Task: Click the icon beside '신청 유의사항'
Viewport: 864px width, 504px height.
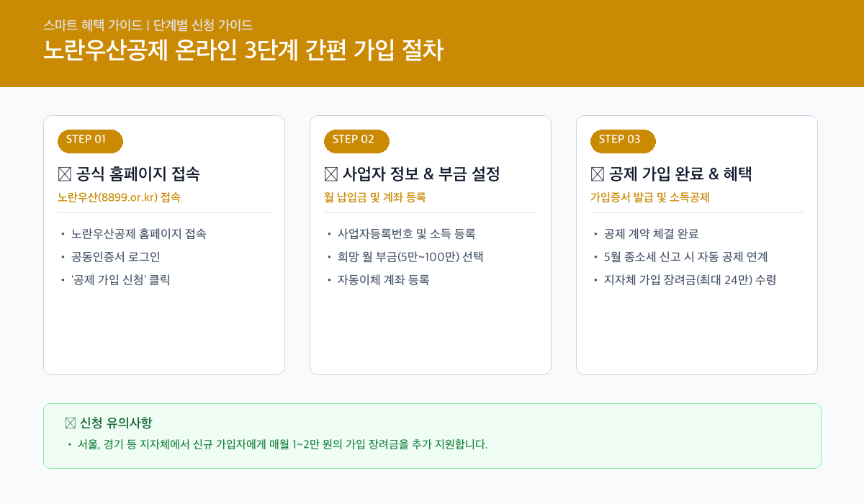Action: click(x=71, y=423)
